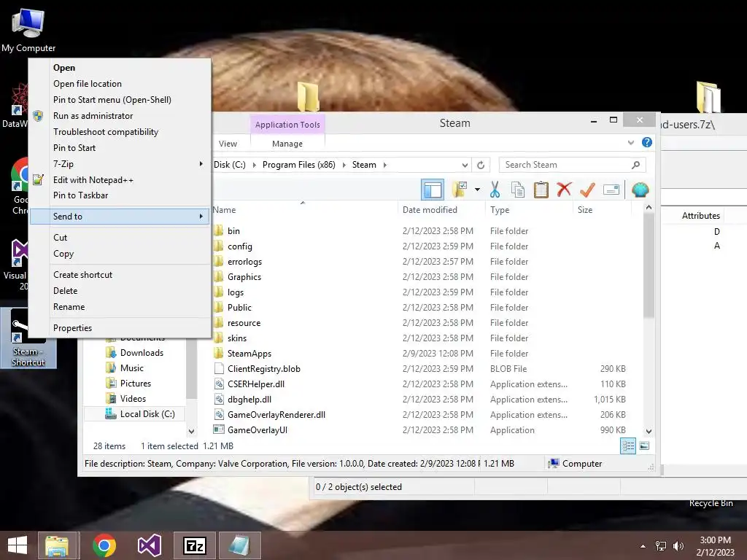Expand the folder options dropdown arrow
This screenshot has height=560, width=747.
point(477,190)
